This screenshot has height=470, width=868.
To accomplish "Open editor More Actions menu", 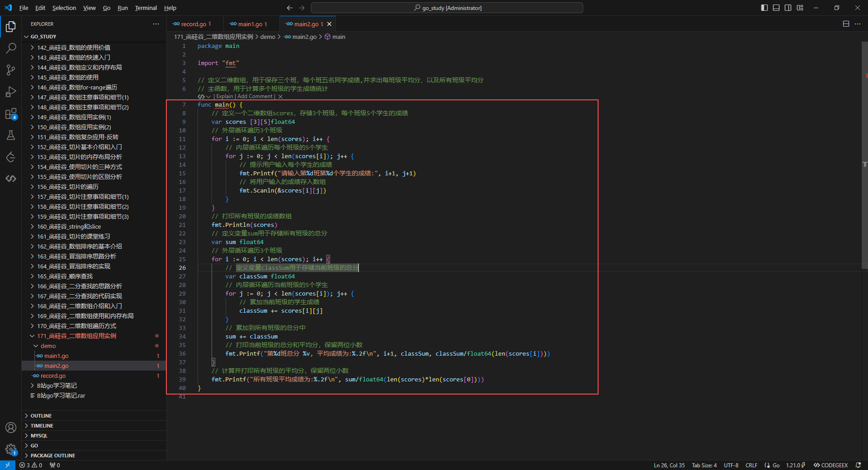I will pos(858,24).
